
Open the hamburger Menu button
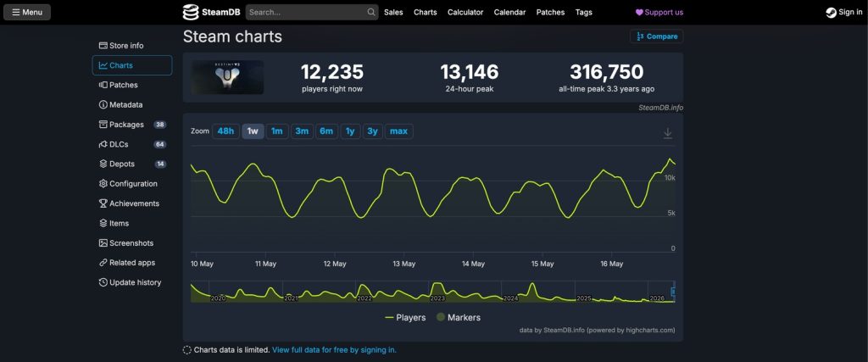(x=27, y=12)
